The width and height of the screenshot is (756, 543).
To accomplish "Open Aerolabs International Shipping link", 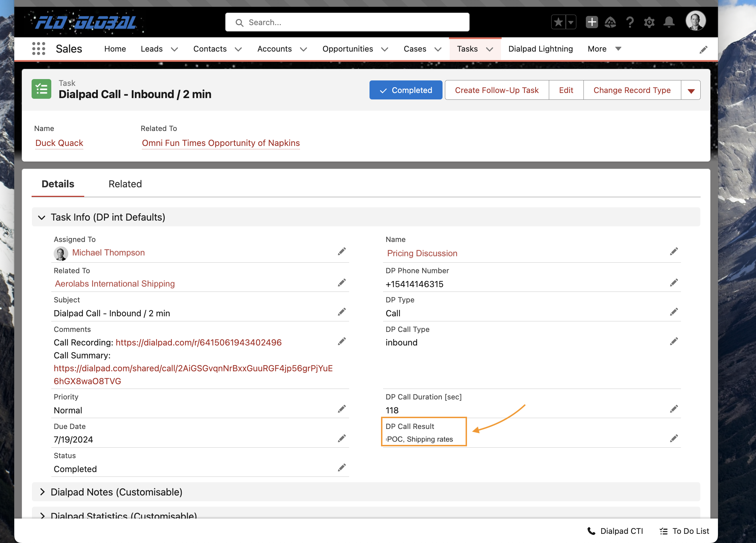I will [115, 284].
